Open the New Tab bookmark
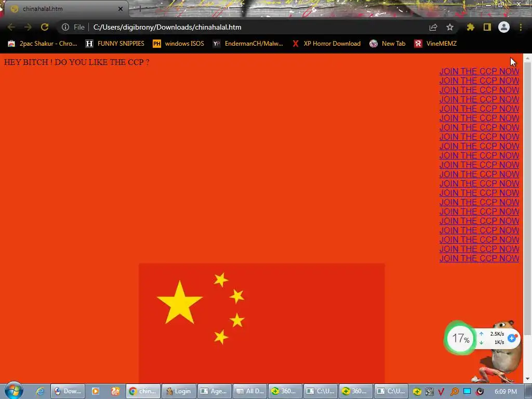 click(388, 44)
